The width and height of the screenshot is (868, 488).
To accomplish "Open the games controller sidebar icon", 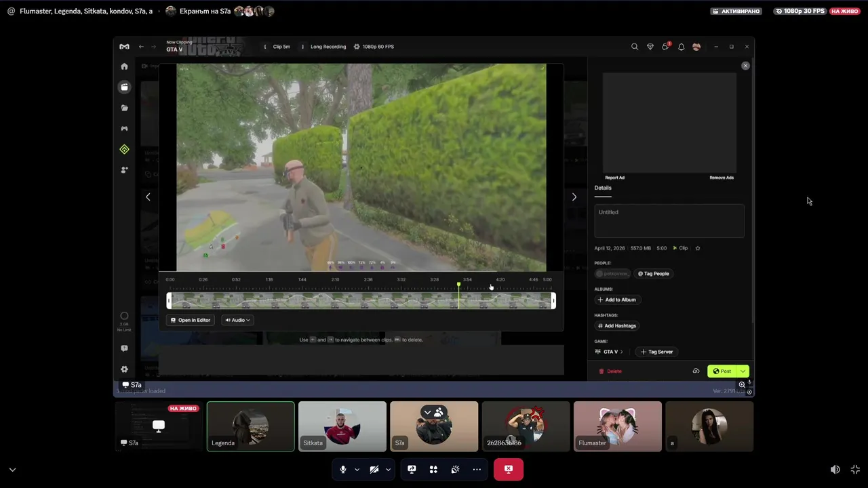I will [x=124, y=128].
